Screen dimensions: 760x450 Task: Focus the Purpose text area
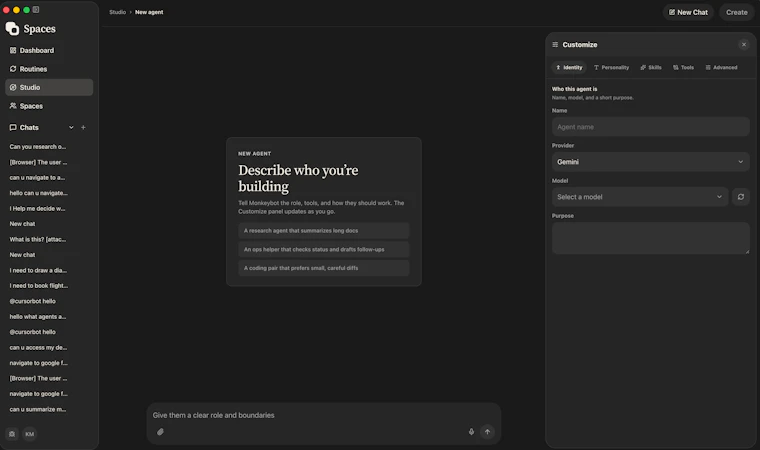[x=650, y=238]
